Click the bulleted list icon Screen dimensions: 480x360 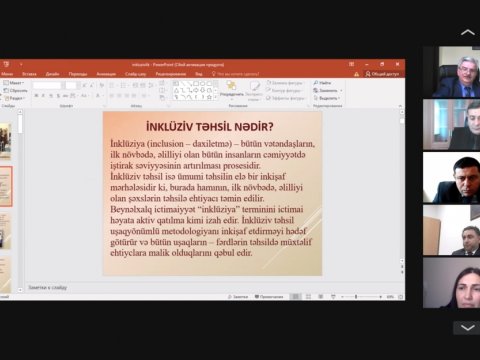[113, 86]
